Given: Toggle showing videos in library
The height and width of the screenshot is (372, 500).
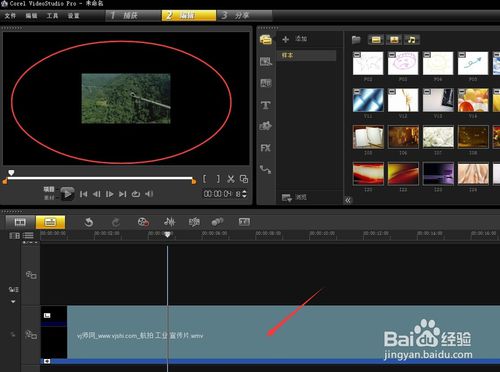Looking at the screenshot, I should pyautogui.click(x=376, y=40).
